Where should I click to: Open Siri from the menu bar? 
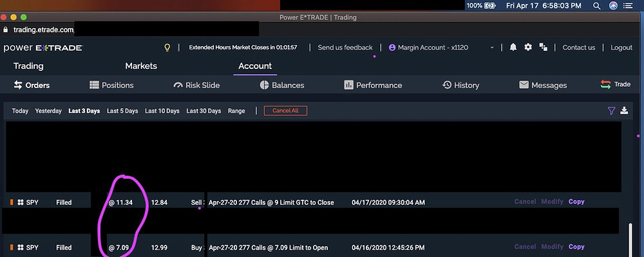point(613,6)
